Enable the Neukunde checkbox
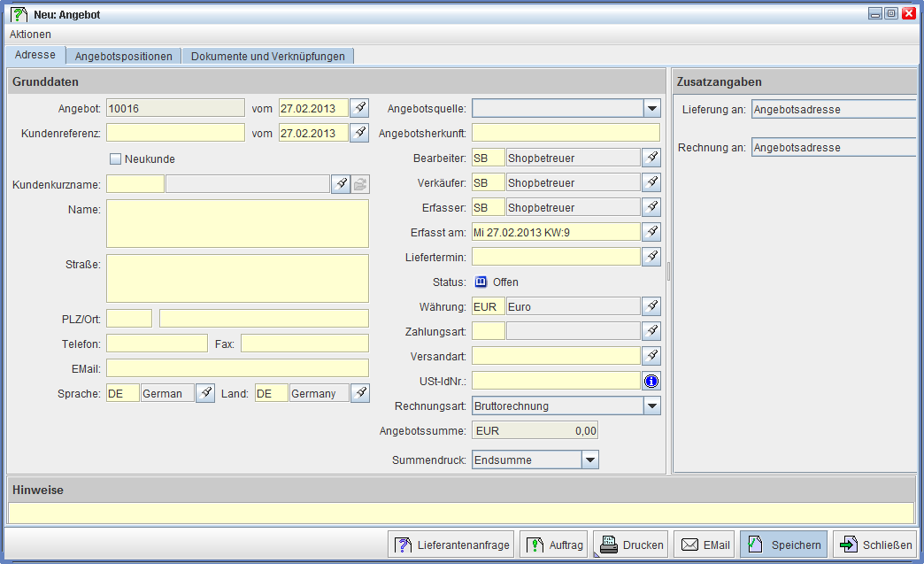The image size is (924, 564). 115,159
